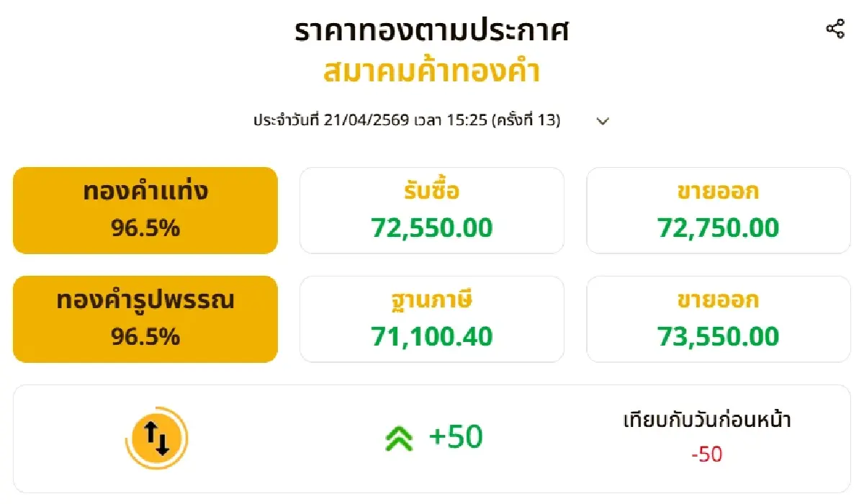Select the orange up-down price change icon
The height and width of the screenshot is (504, 864).
158,436
